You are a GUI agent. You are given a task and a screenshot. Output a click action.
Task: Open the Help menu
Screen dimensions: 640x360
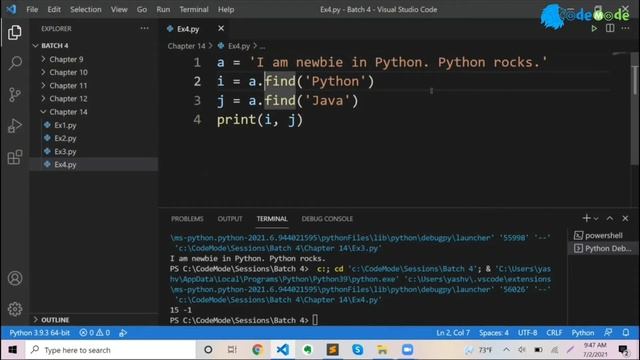226,9
